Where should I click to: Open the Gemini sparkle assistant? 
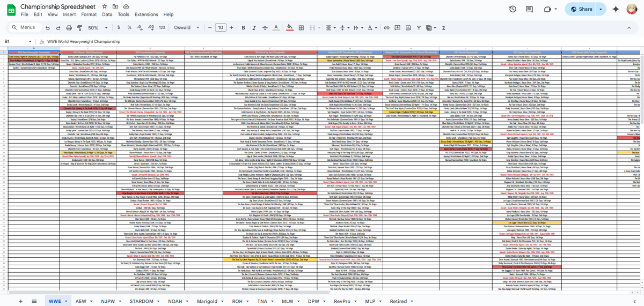pyautogui.click(x=616, y=9)
